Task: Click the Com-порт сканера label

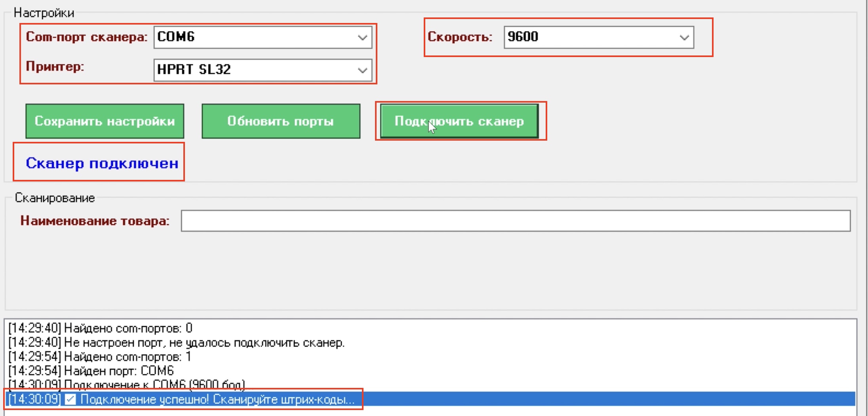Action: pyautogui.click(x=86, y=37)
